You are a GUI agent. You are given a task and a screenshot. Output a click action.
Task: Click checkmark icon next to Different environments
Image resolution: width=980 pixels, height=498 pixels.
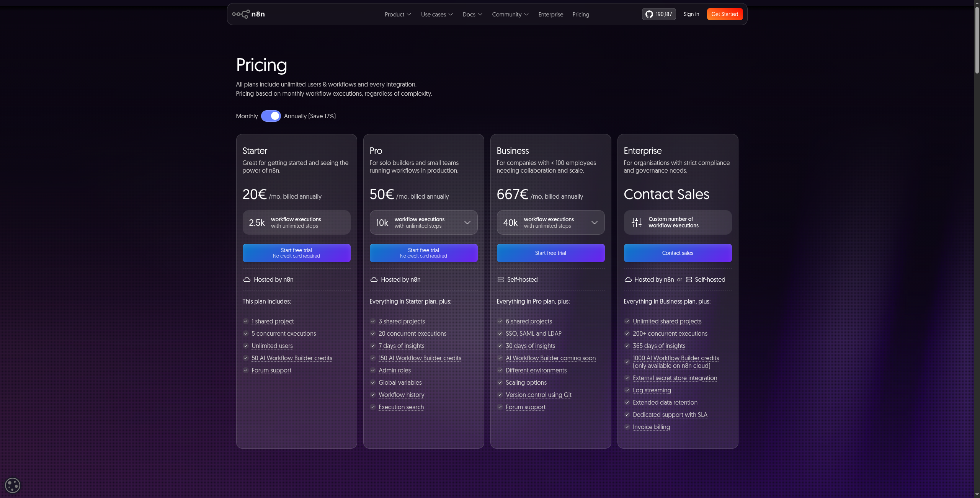[x=500, y=370]
